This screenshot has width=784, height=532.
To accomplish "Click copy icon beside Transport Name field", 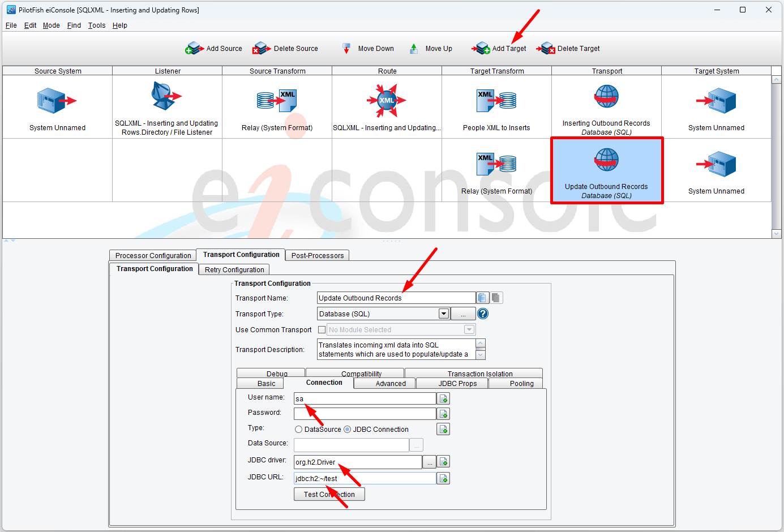I will 482,298.
